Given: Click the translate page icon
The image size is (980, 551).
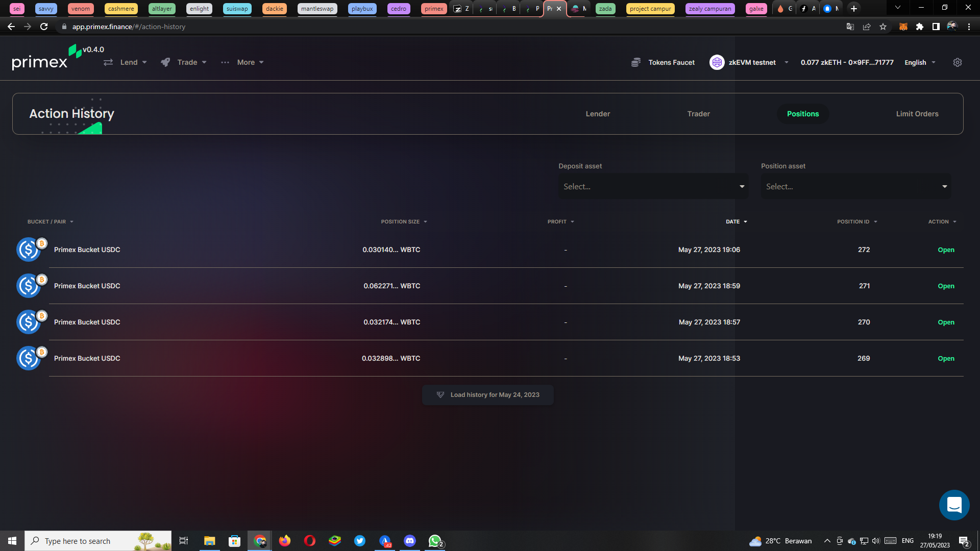Looking at the screenshot, I should [850, 27].
